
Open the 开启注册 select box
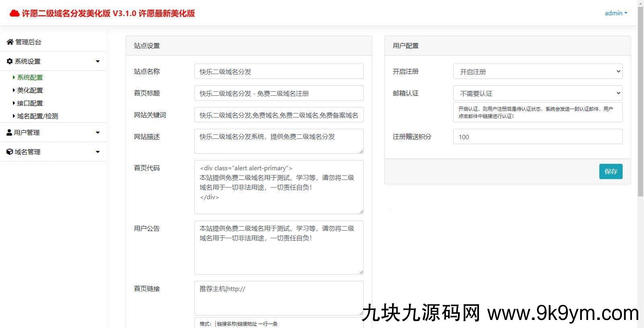[x=538, y=71]
